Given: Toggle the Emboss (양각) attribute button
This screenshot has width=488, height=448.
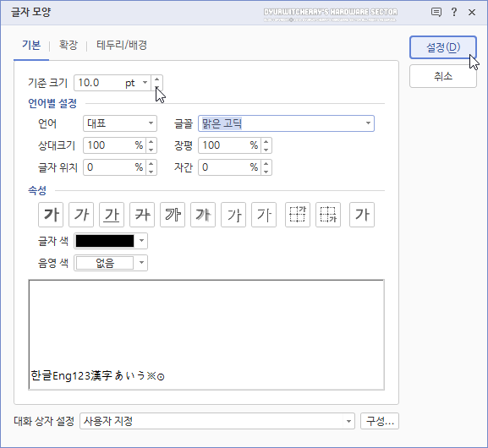Looking at the screenshot, I should (x=233, y=215).
